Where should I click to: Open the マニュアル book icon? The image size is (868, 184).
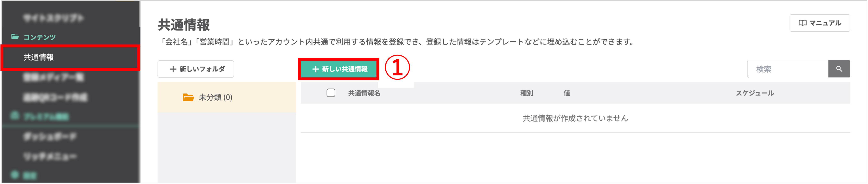[x=802, y=23]
